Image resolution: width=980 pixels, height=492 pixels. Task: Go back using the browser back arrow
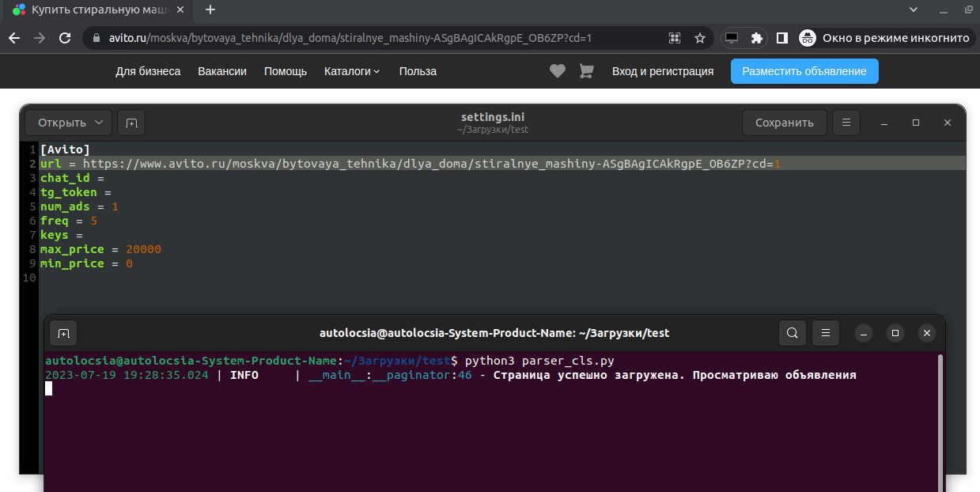pos(14,37)
